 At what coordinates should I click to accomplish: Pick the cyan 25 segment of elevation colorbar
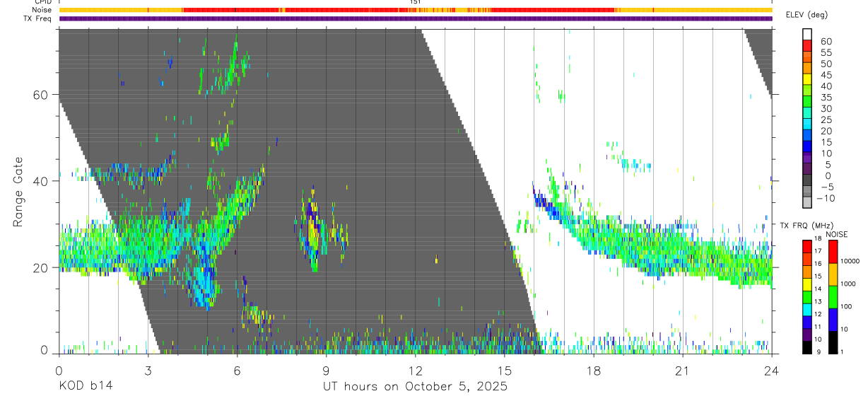click(x=807, y=125)
